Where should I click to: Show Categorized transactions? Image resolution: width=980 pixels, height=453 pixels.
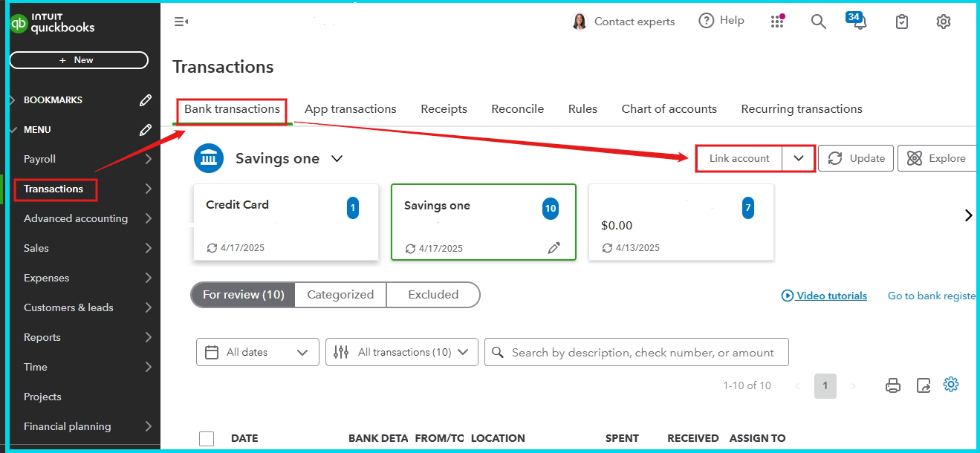point(340,295)
